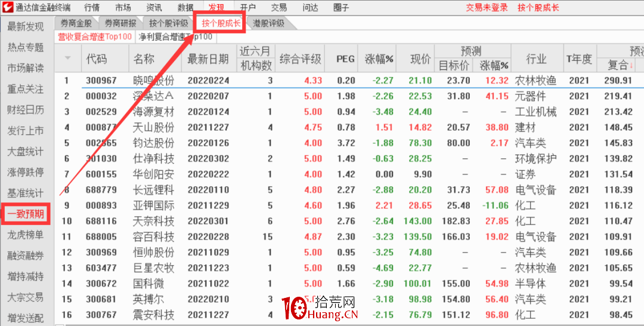Click stock name 长远锂科
Screen dimensions: 644x326
(154, 190)
